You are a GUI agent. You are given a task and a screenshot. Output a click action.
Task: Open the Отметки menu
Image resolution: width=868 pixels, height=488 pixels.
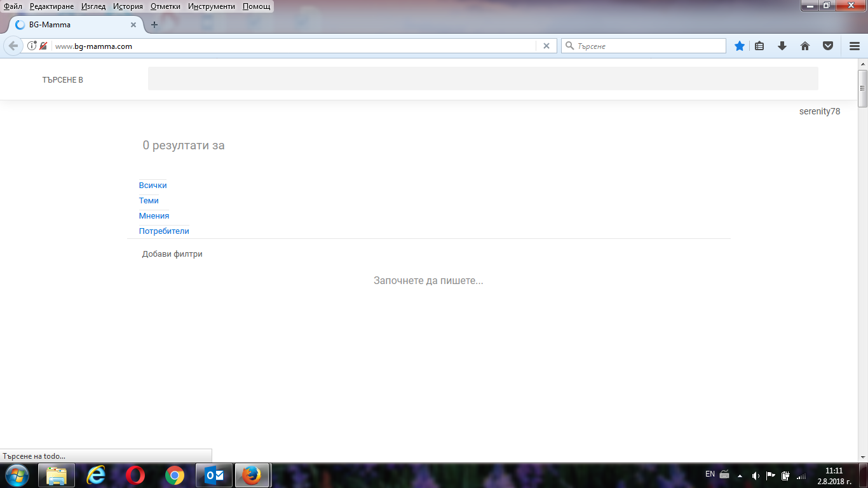165,6
